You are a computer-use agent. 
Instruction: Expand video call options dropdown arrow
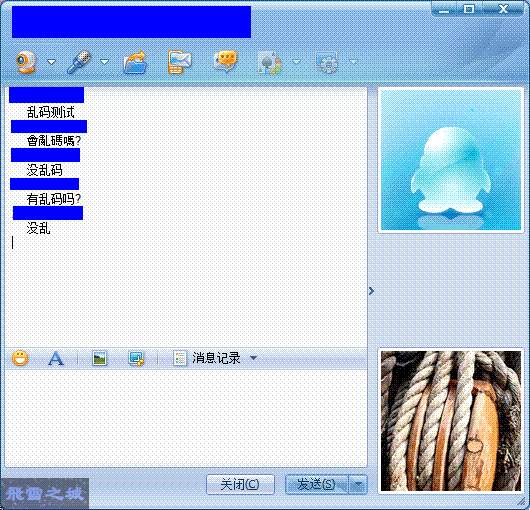pos(51,62)
